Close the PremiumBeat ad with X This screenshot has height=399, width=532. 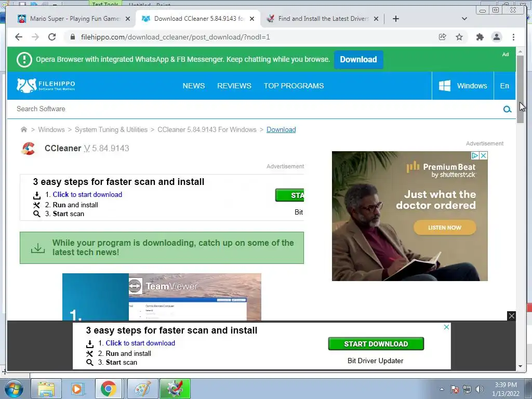484,155
